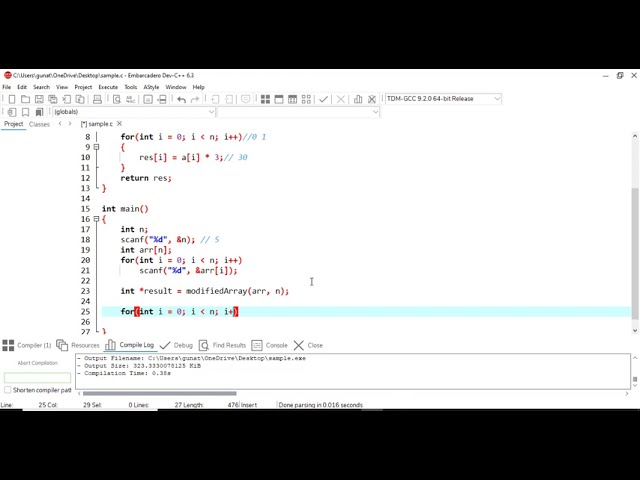Select the Compile Log tab
Screen dimensions: 640x480
click(130, 345)
